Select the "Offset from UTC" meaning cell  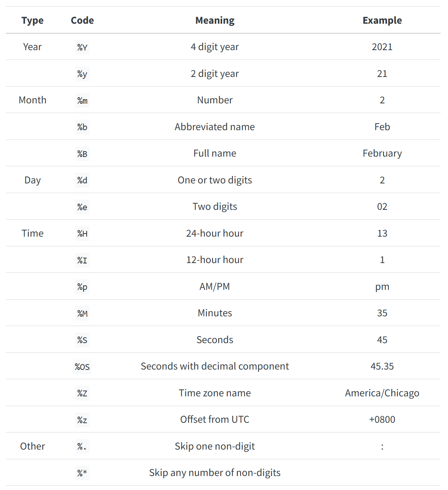pos(215,420)
